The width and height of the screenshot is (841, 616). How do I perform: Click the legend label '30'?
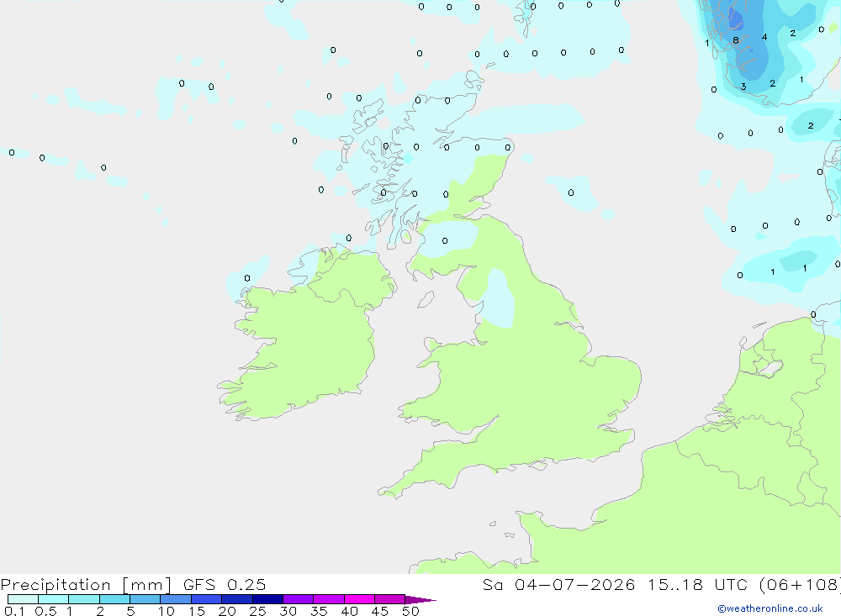tap(288, 611)
